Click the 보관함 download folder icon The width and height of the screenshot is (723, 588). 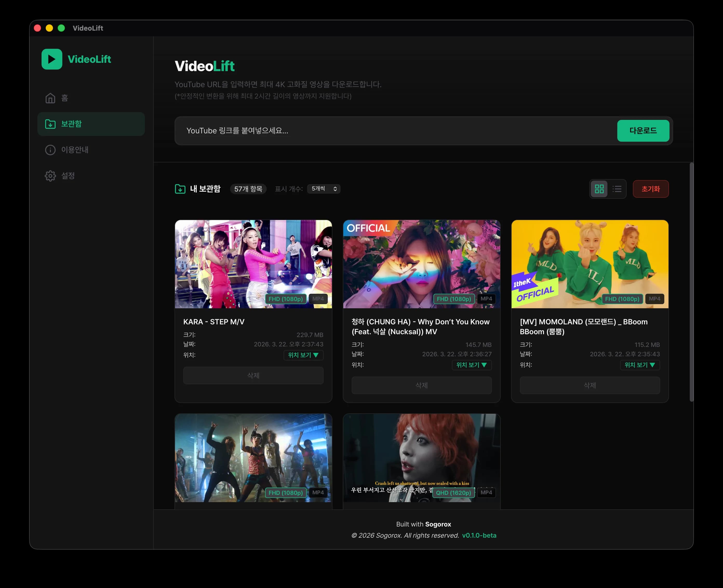[x=50, y=124]
